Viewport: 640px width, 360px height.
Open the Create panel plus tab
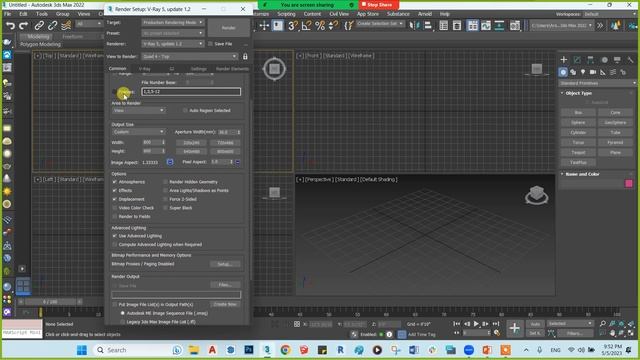(x=564, y=60)
